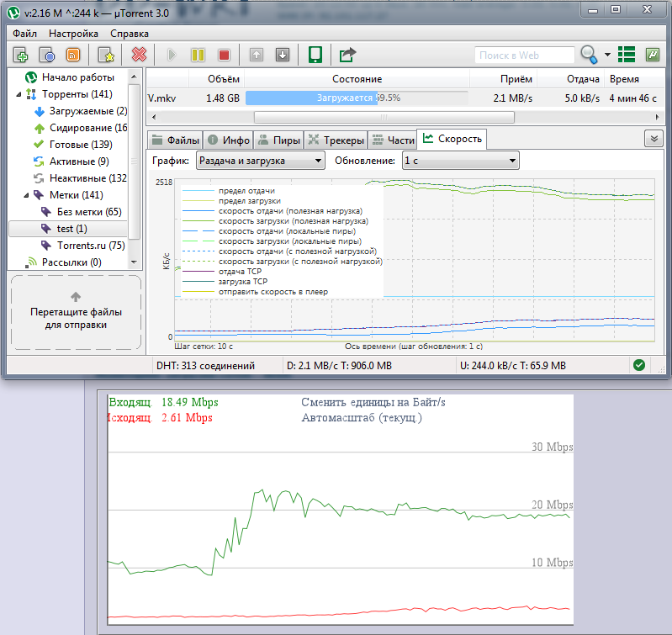This screenshot has height=635, width=672.
Task: Collapse the detail pane with chevron button
Action: click(x=653, y=139)
